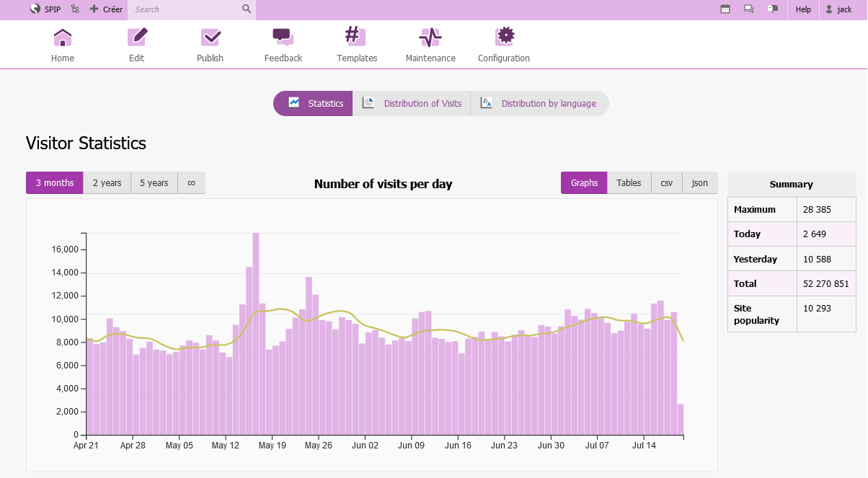Image resolution: width=868 pixels, height=478 pixels.
Task: Open the Feedback speech bubble icon
Action: point(283,37)
